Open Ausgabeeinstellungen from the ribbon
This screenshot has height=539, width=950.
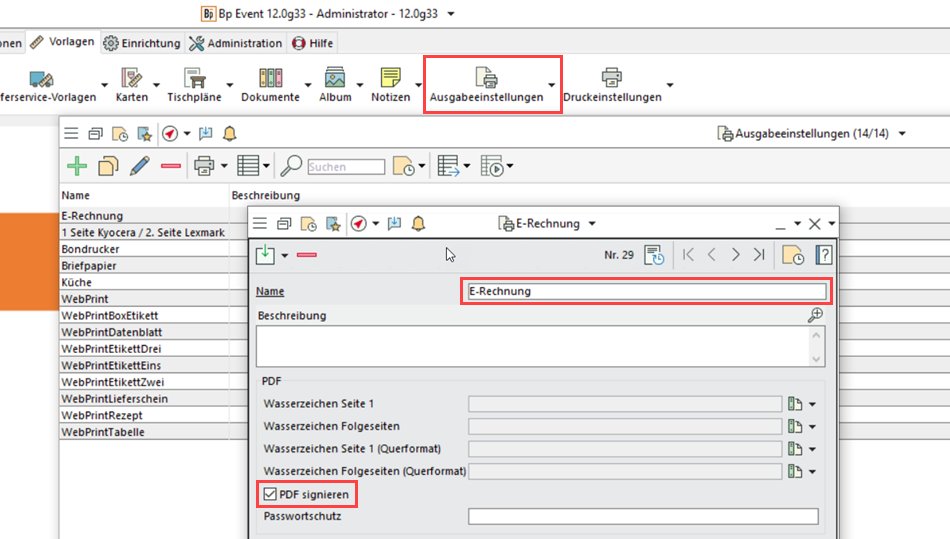pyautogui.click(x=486, y=84)
